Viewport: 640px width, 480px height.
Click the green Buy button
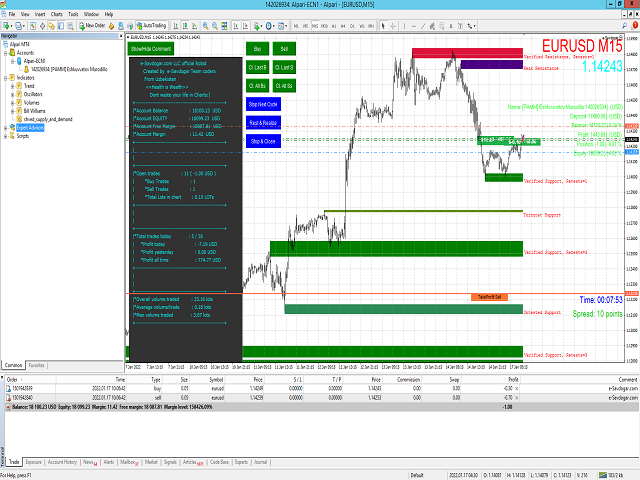pyautogui.click(x=258, y=49)
